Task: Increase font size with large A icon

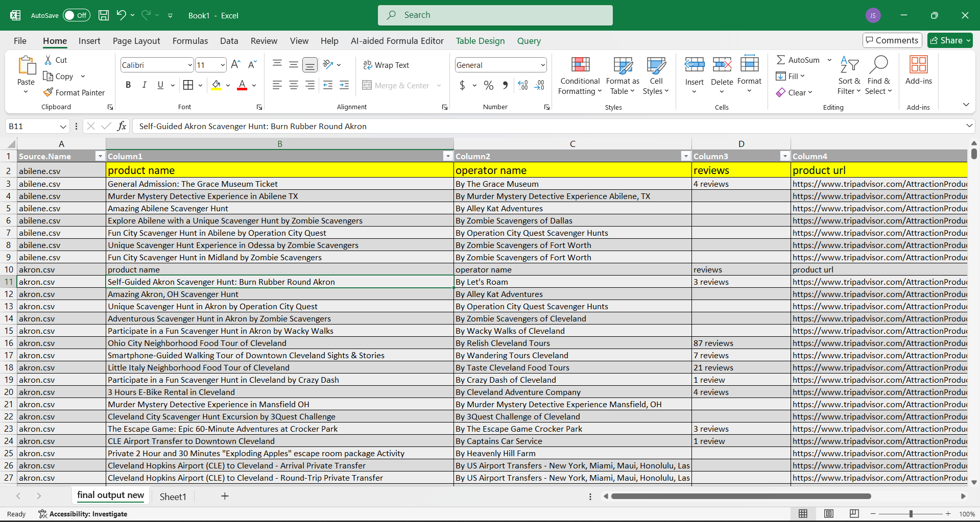Action: click(235, 64)
